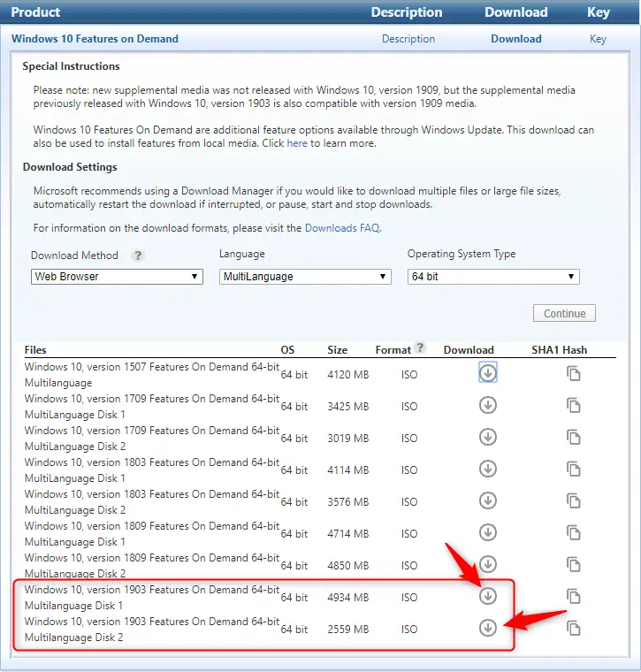
Task: Click the SHA1 Hash column heading
Action: click(559, 350)
